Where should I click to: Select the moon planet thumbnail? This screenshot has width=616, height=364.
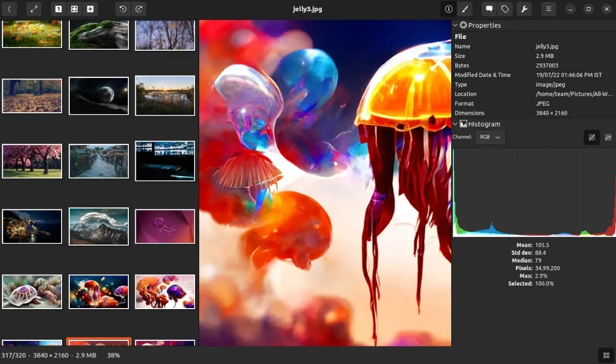coord(99,96)
